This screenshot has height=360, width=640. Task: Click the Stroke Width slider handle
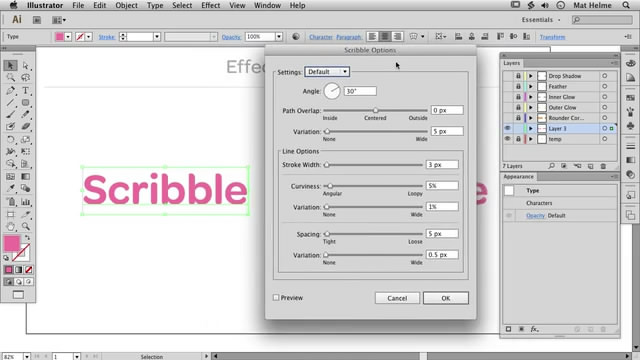[x=327, y=165]
